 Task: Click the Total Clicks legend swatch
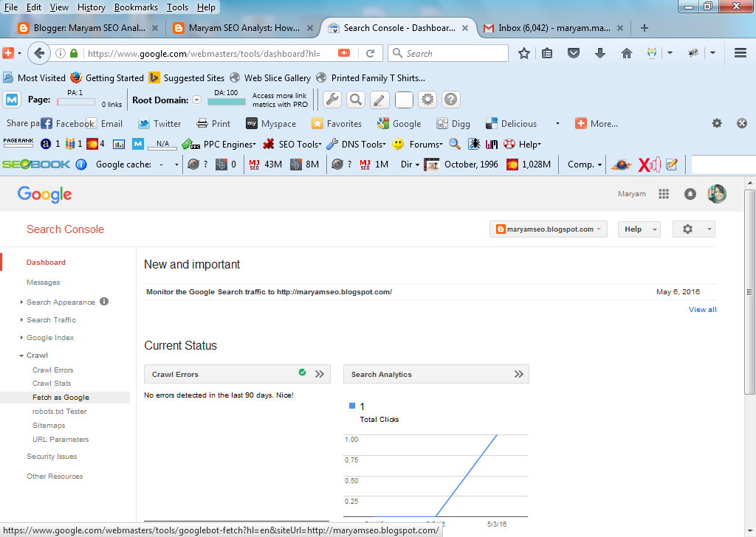pyautogui.click(x=352, y=406)
